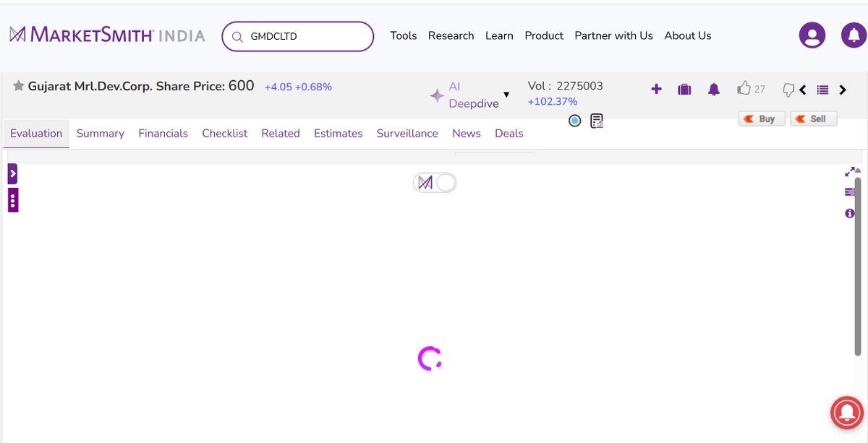868x443 pixels.
Task: Switch to the Deals tab
Action: point(509,133)
